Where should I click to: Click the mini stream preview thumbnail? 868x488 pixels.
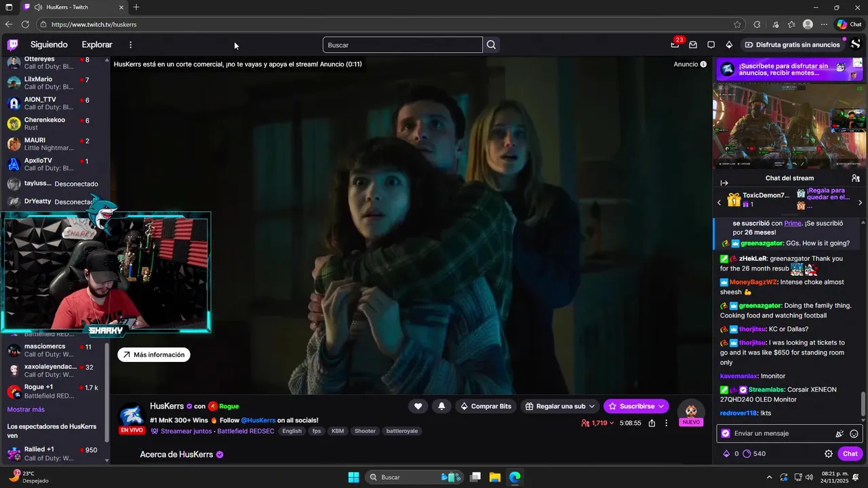789,126
